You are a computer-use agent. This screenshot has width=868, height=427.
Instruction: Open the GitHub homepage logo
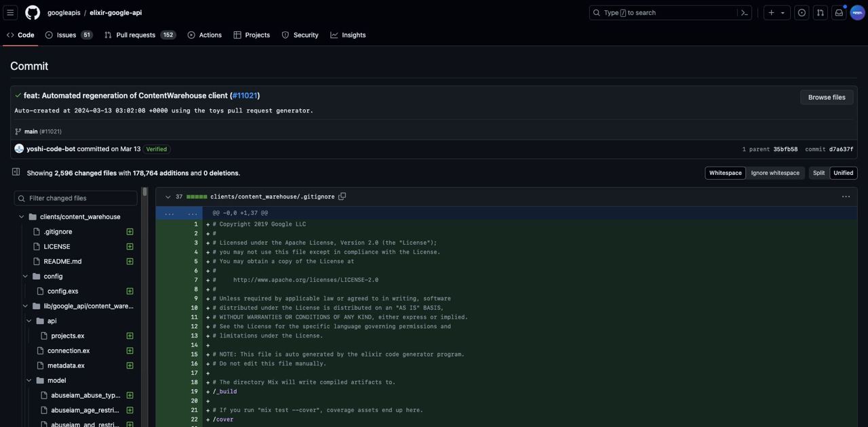[x=33, y=12]
